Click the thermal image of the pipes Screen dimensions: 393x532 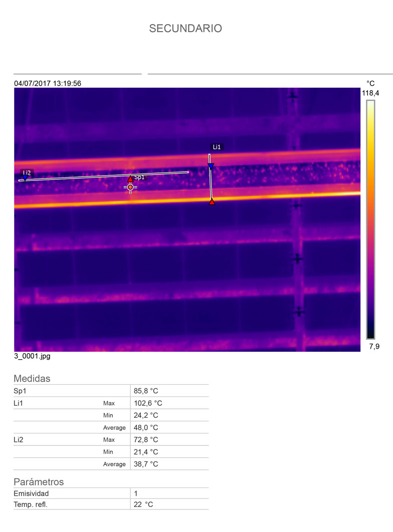coord(187,219)
